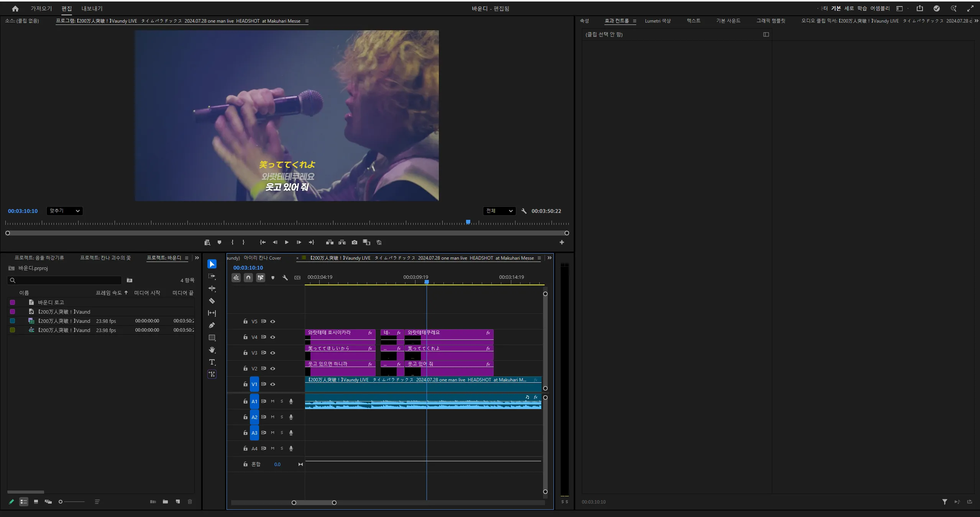The width and height of the screenshot is (980, 517).
Task: Open the Lumetri 색상 tab
Action: tap(658, 21)
